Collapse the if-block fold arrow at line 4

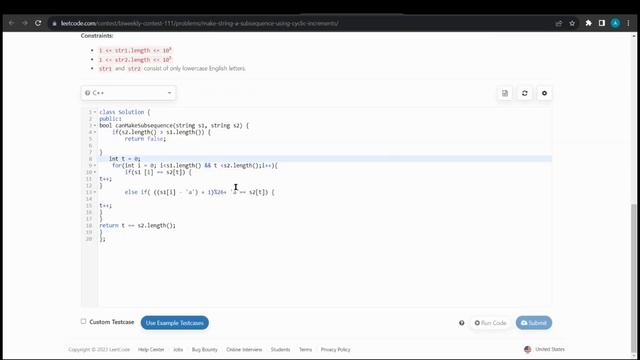(95, 132)
